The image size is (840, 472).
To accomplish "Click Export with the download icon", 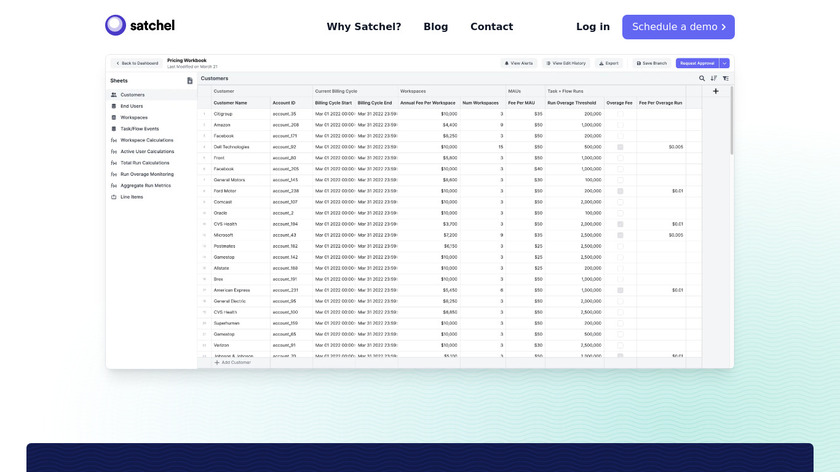I will pyautogui.click(x=607, y=63).
